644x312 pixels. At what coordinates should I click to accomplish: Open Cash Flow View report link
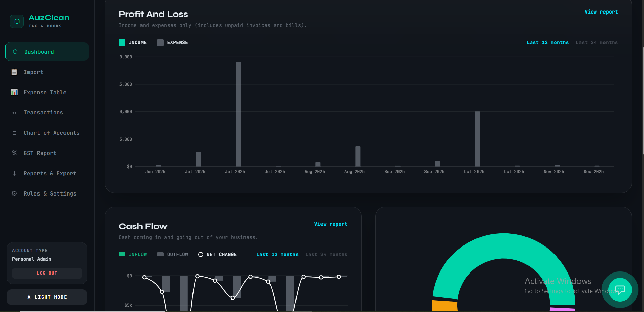[x=331, y=224]
